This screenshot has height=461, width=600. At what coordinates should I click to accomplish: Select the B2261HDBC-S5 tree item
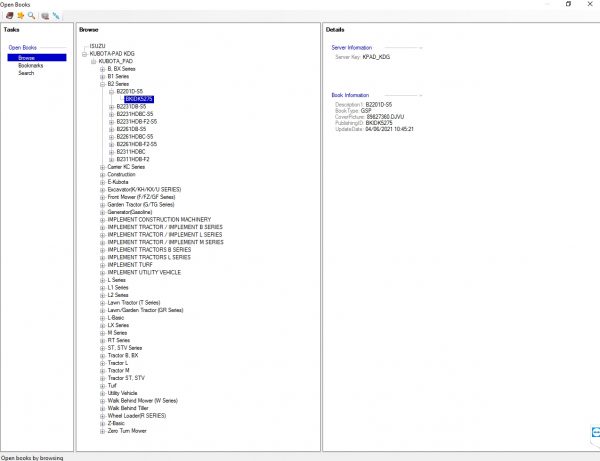[x=135, y=137]
